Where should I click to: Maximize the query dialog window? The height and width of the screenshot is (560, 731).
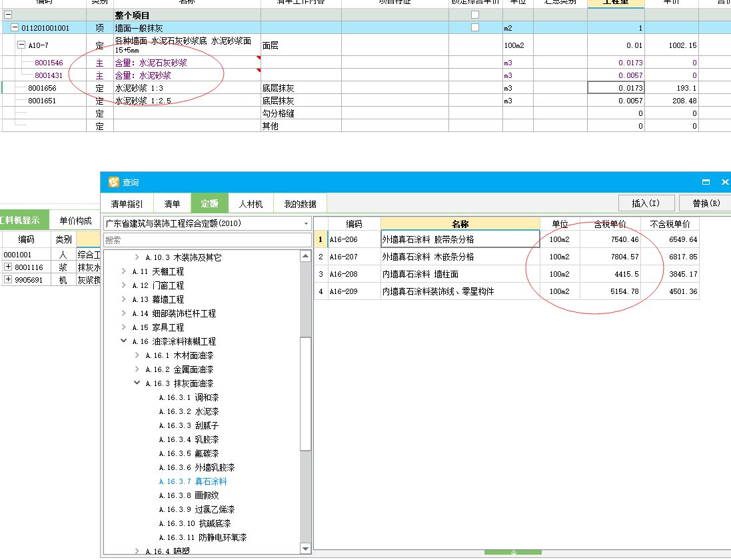[706, 182]
